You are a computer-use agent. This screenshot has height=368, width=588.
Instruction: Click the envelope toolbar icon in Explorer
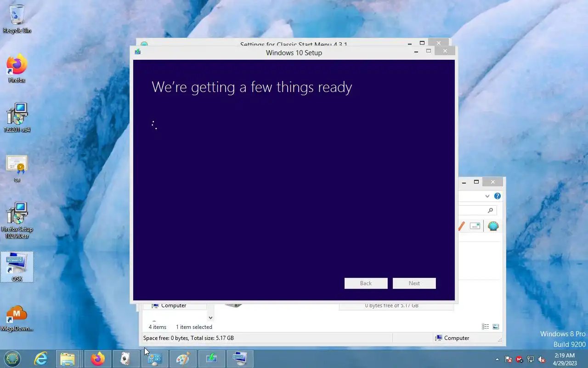pyautogui.click(x=475, y=226)
